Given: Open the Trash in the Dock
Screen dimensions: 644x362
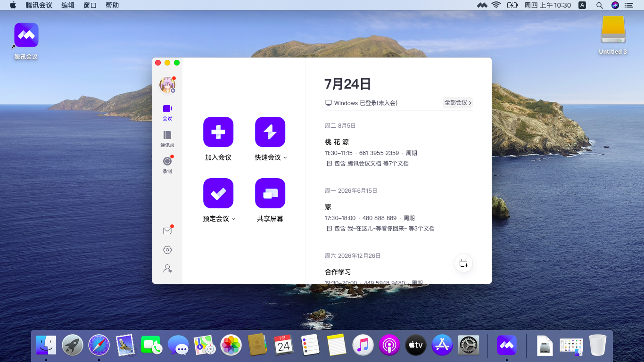Looking at the screenshot, I should coord(598,346).
